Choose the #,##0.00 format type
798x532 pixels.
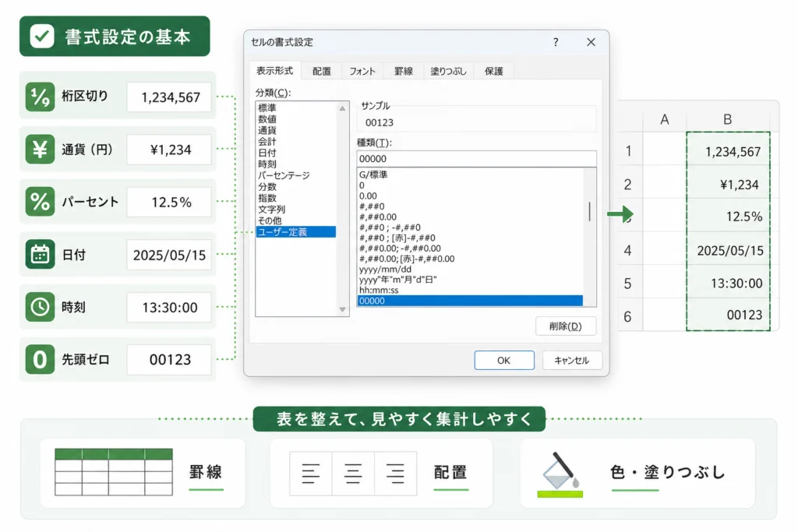(470, 217)
